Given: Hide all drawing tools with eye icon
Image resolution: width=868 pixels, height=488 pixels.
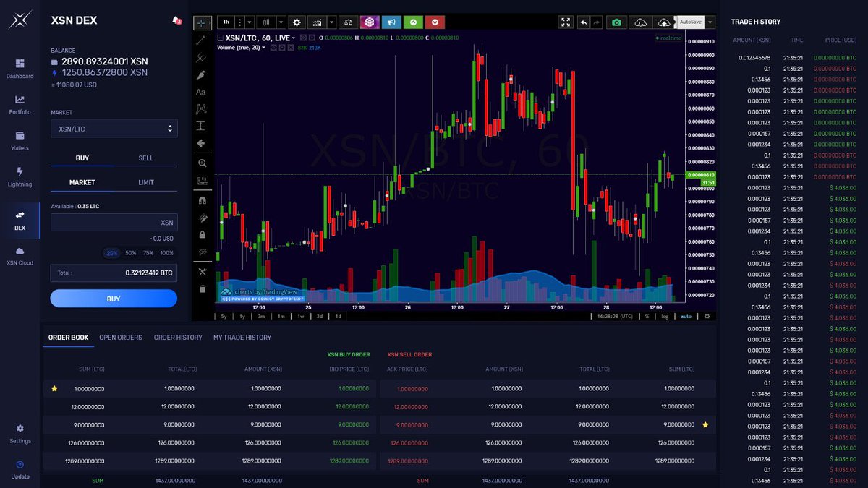Looking at the screenshot, I should (203, 252).
